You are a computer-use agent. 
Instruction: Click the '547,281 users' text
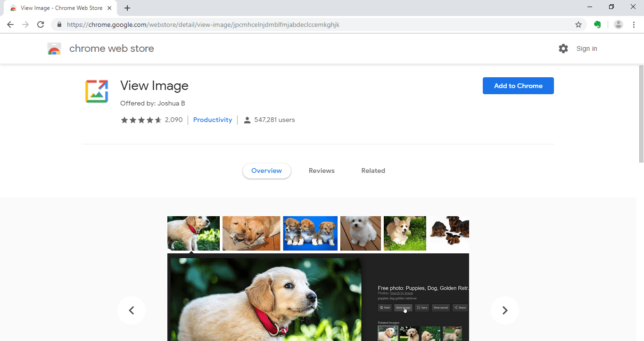[274, 120]
